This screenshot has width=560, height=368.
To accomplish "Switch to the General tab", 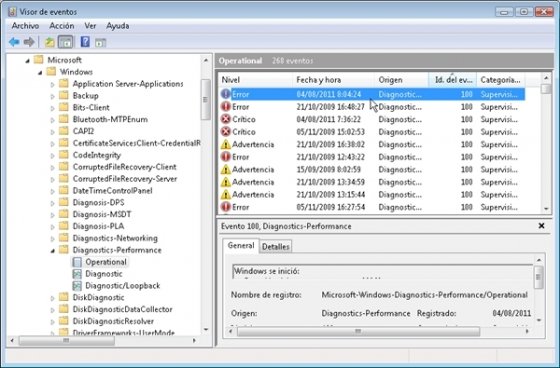I will point(241,246).
